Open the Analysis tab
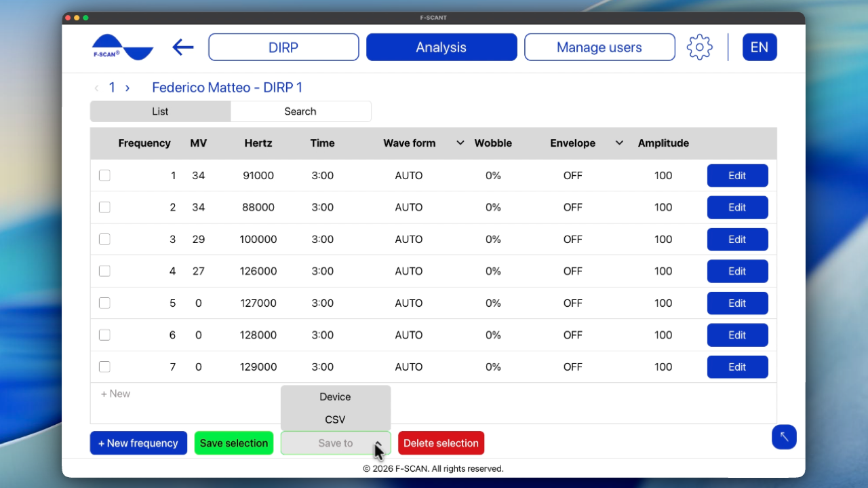Screen dimensions: 868x488 coord(441,48)
